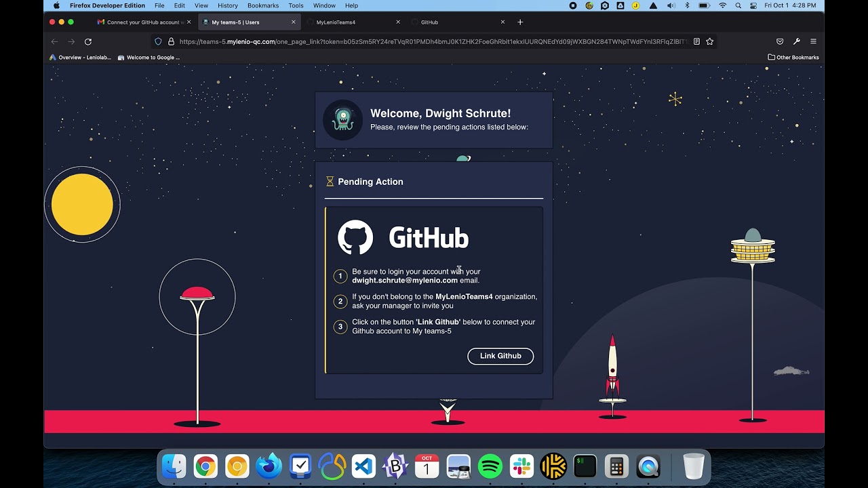The width and height of the screenshot is (868, 488).
Task: Open Bluetooth status in the menu bar
Action: (x=686, y=5)
